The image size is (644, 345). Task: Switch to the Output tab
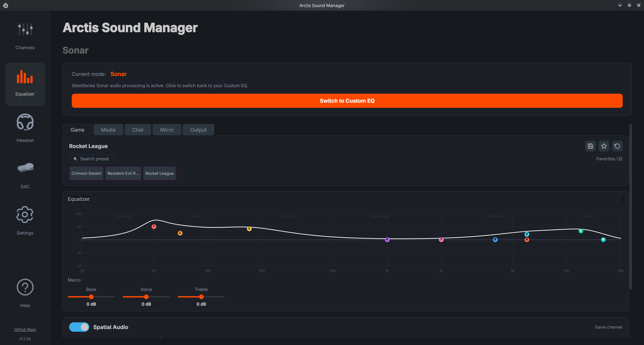coord(198,130)
